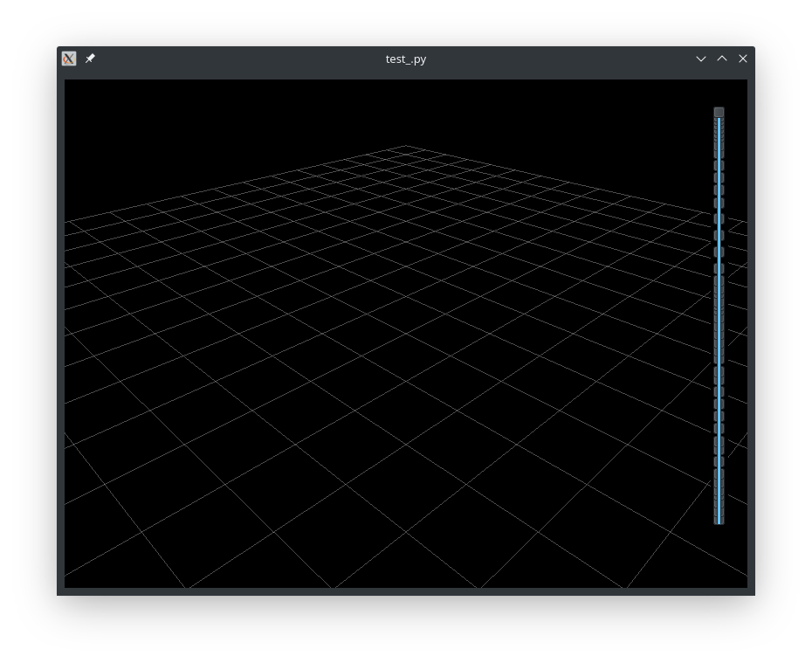Toggle the pin icon to keep window on top
The height and width of the screenshot is (663, 812).
coord(89,59)
